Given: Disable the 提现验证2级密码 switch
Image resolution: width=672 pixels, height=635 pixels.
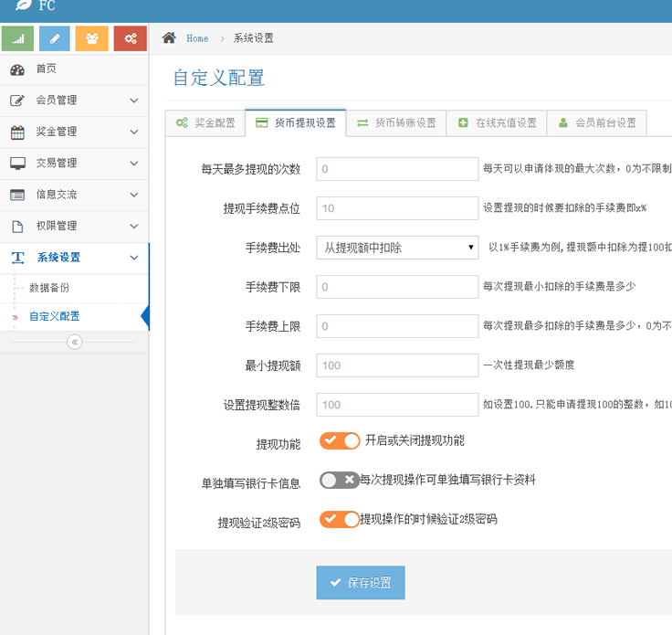Looking at the screenshot, I should 340,520.
